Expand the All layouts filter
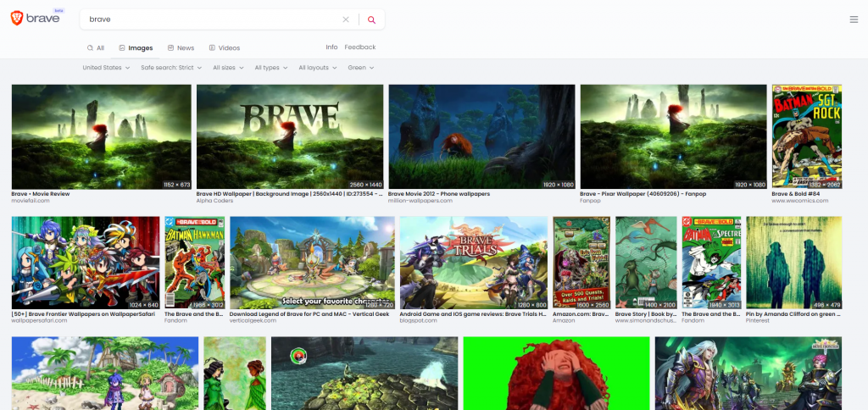The image size is (868, 410). [318, 68]
